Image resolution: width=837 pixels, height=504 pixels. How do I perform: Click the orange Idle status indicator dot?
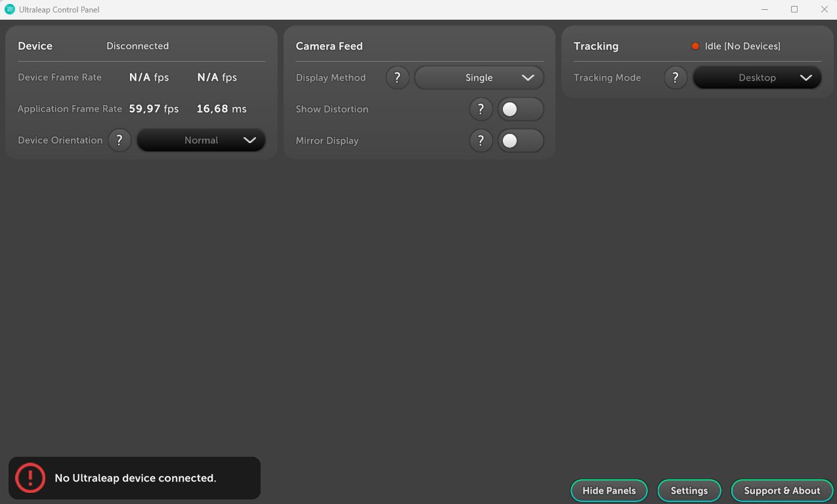(x=695, y=46)
